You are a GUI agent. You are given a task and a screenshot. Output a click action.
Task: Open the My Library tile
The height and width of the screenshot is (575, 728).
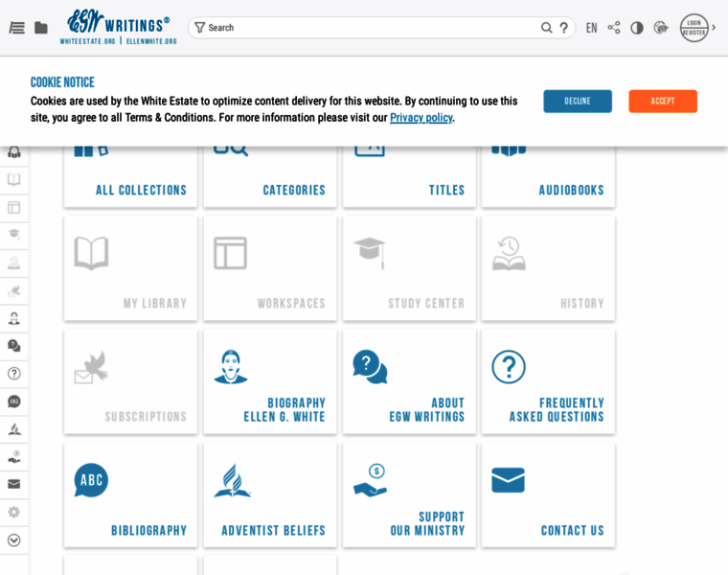tap(130, 268)
